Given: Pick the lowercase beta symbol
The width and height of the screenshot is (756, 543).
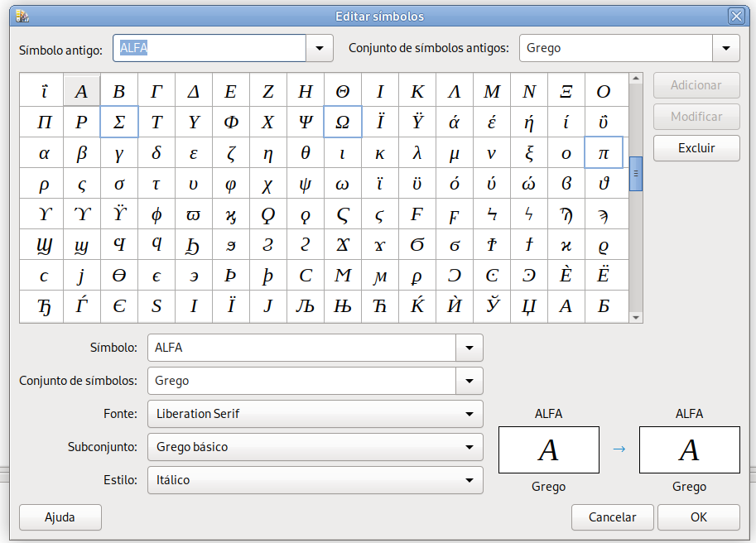Looking at the screenshot, I should coord(82,153).
